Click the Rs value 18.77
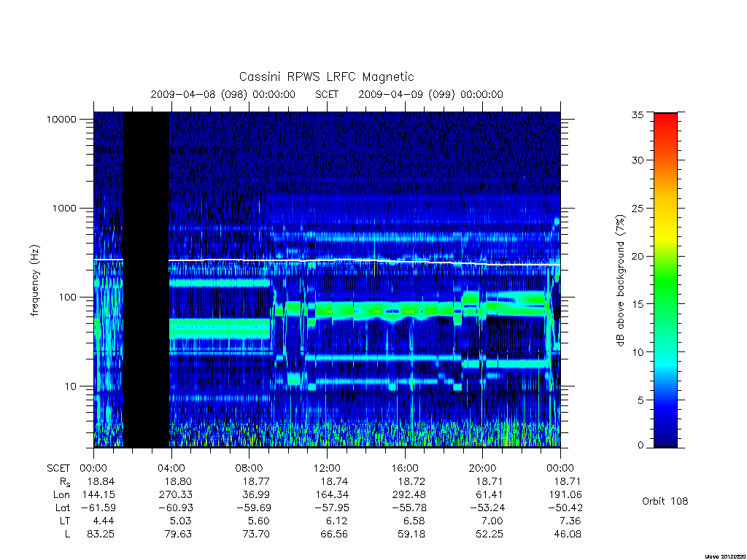This screenshot has height=560, width=747. (x=256, y=481)
